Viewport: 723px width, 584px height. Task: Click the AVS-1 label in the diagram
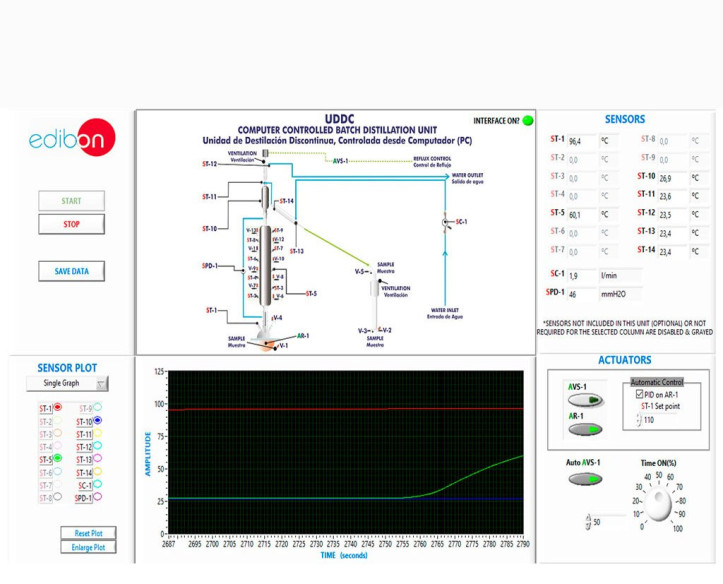[340, 161]
